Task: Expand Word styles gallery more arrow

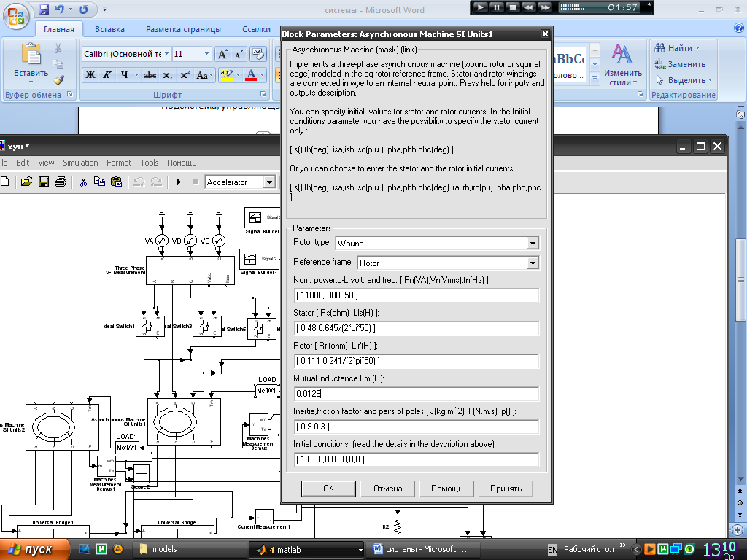Action: [x=595, y=78]
